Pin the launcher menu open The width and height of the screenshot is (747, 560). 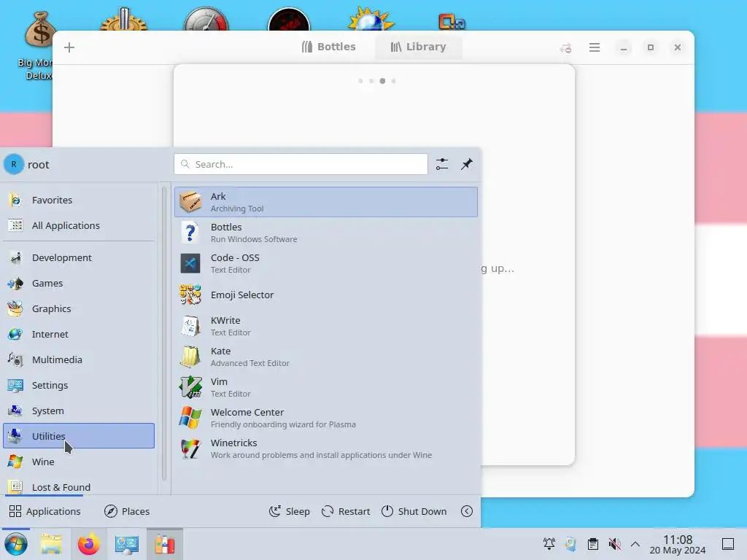[x=466, y=164]
